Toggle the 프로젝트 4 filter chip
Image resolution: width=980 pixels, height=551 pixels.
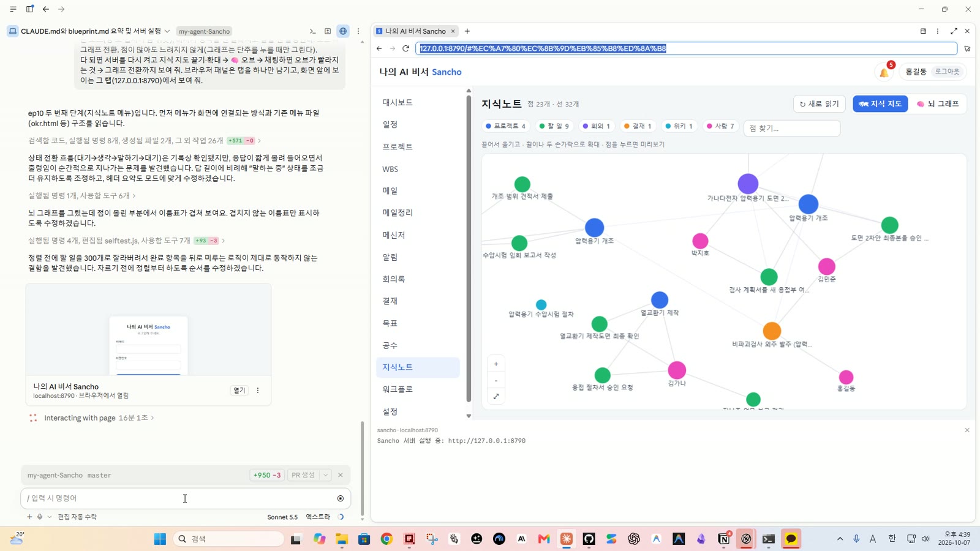point(505,126)
